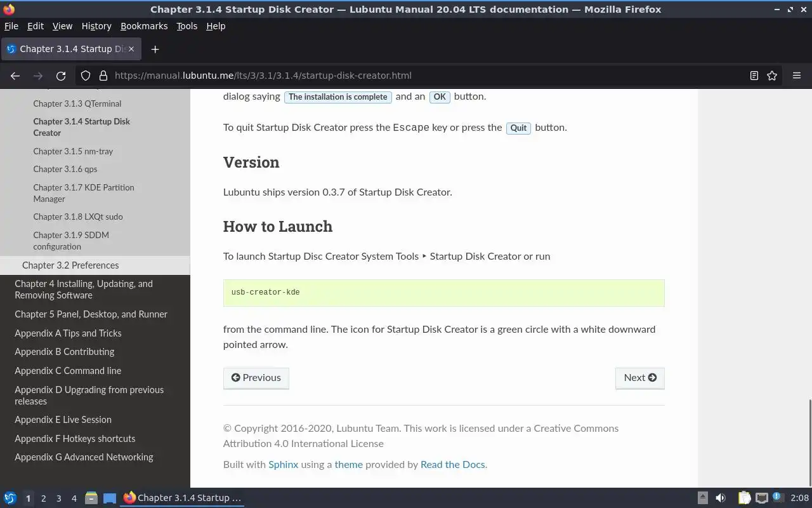Launch file manager from the panel
This screenshot has width=812, height=508.
click(x=91, y=498)
